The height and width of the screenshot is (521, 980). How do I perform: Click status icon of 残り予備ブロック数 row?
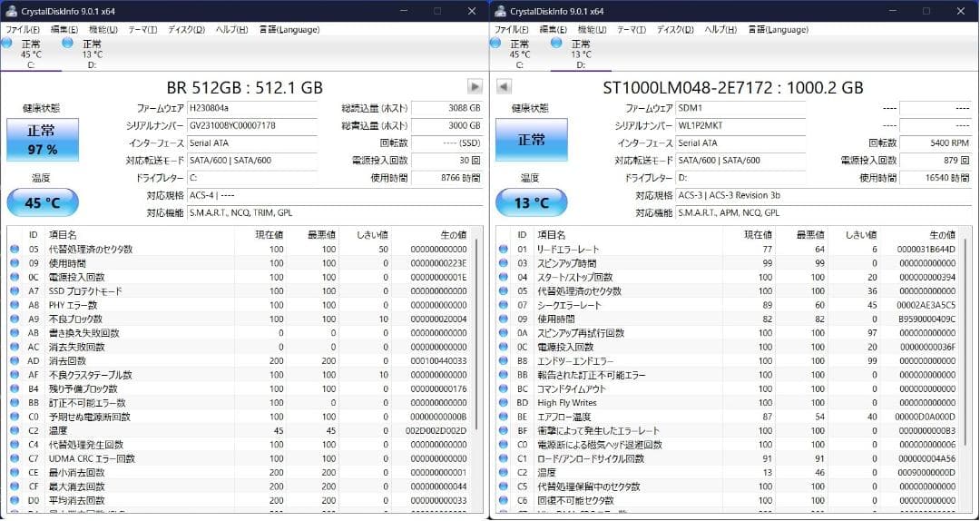click(15, 388)
